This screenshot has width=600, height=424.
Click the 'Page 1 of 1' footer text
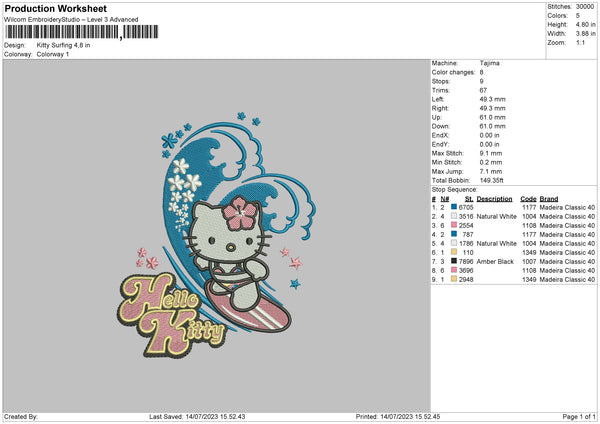(x=579, y=417)
